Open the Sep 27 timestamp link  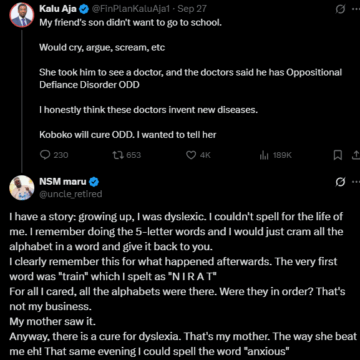pos(192,9)
